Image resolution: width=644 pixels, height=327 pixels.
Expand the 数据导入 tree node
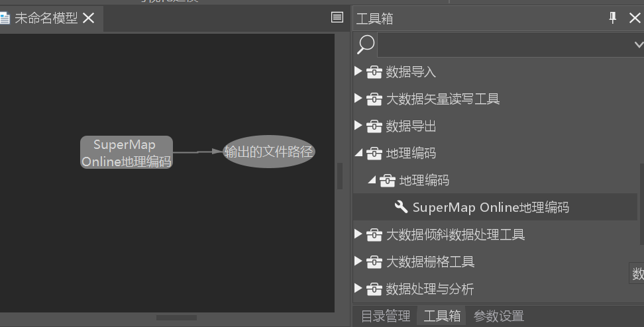358,71
